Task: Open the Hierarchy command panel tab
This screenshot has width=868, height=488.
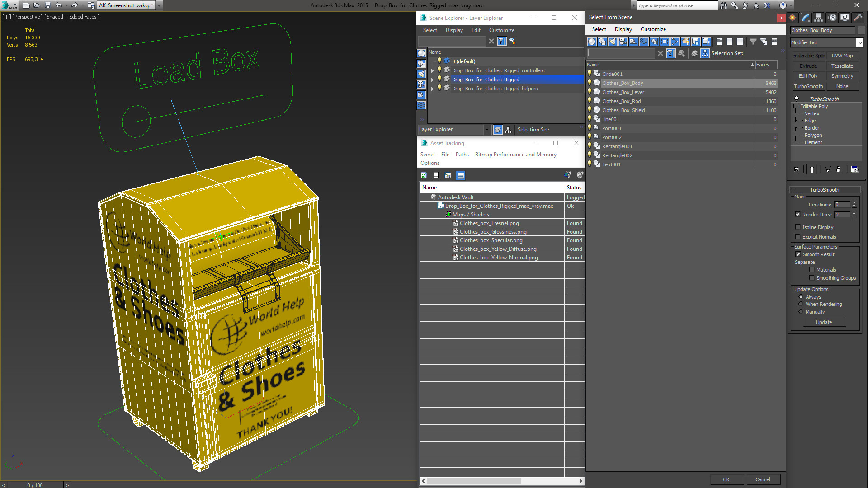Action: [819, 18]
